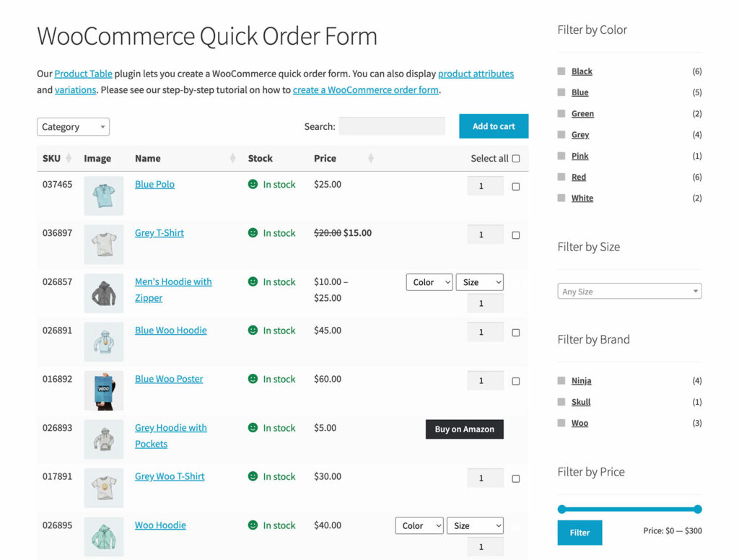Open the Product Table link
The height and width of the screenshot is (560, 739).
coord(84,74)
